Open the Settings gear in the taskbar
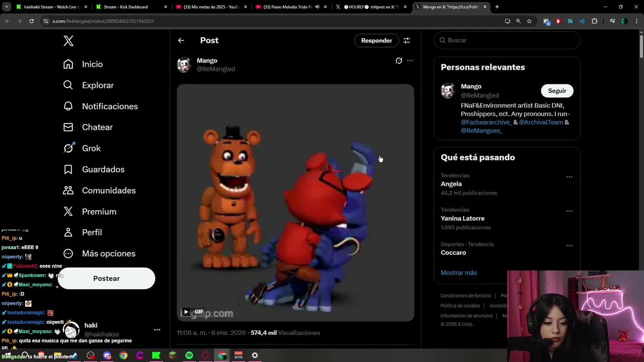The height and width of the screenshot is (362, 644). (255, 355)
